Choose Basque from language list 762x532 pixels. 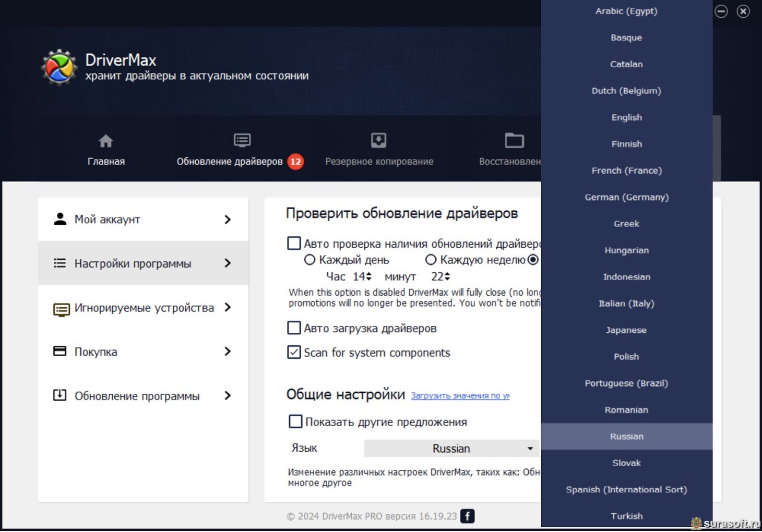click(626, 38)
